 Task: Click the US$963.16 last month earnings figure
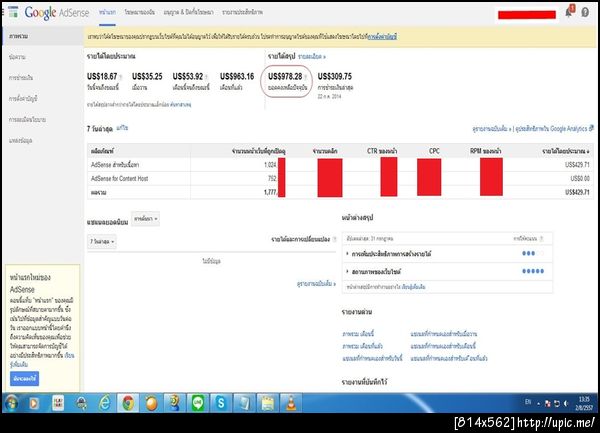237,77
